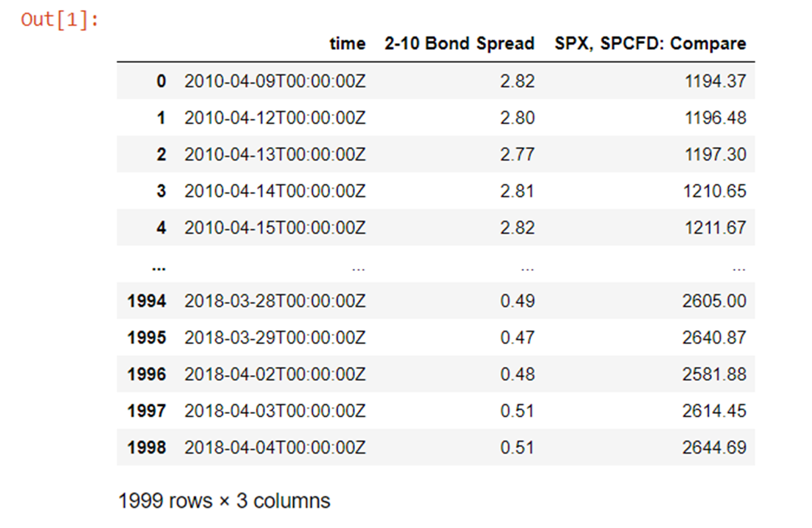Click '1999 rows × 3 columns' summary text
This screenshot has height=528, width=812.
tap(224, 501)
